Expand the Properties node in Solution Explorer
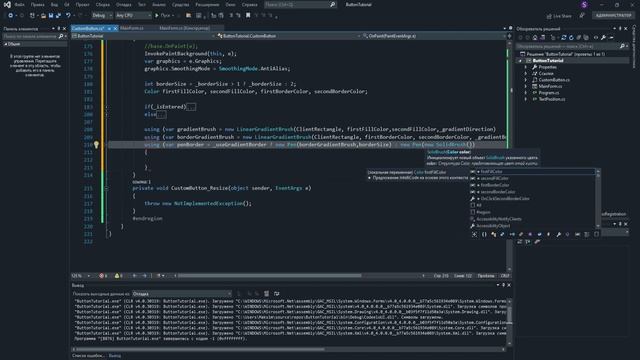 526,67
